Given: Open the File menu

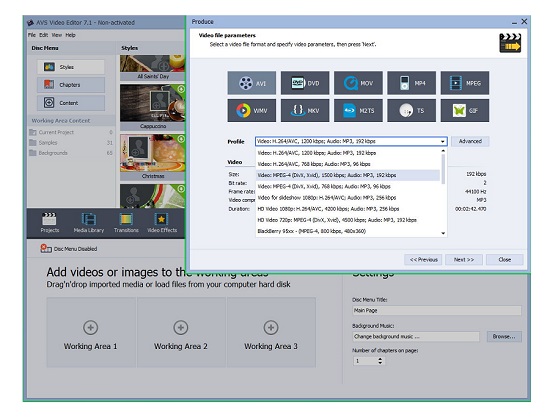Looking at the screenshot, I should click(32, 35).
